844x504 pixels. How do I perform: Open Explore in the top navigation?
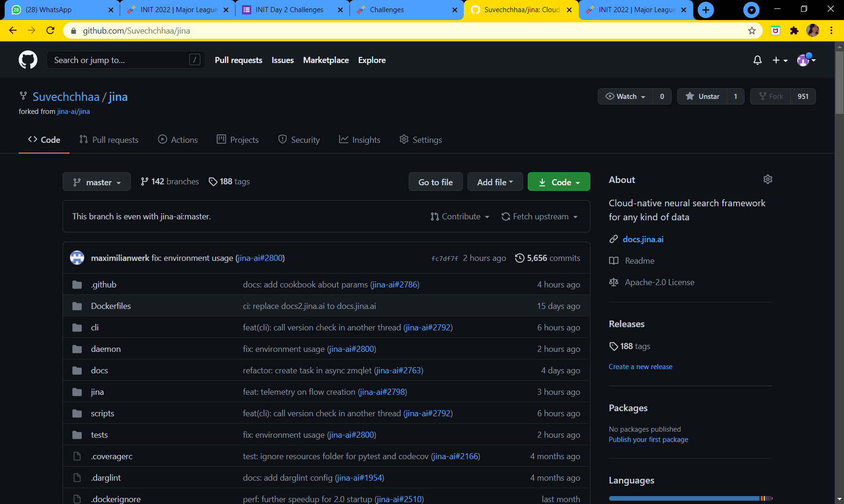click(372, 60)
